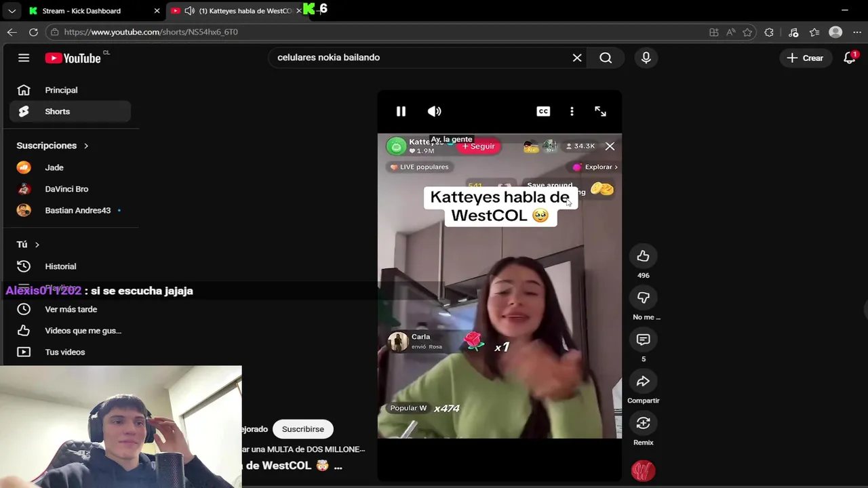
Task: Share the Short via Compartir arrow
Action: pyautogui.click(x=643, y=382)
